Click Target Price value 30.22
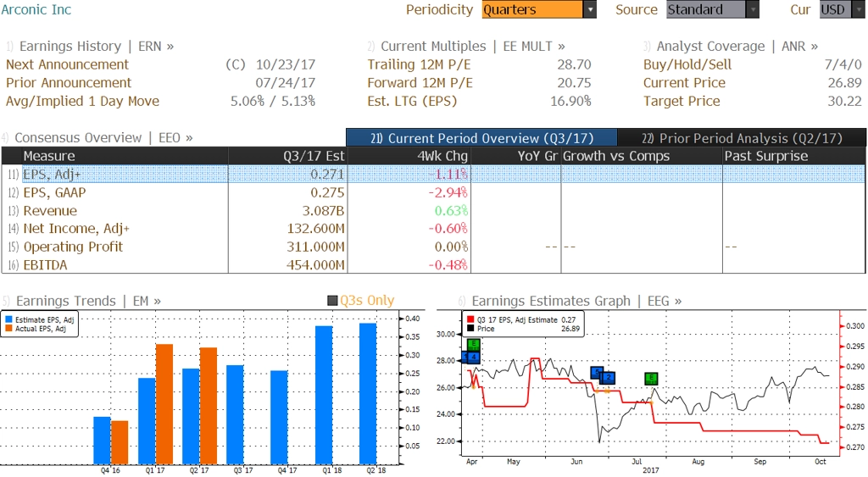The width and height of the screenshot is (868, 477). tap(845, 102)
